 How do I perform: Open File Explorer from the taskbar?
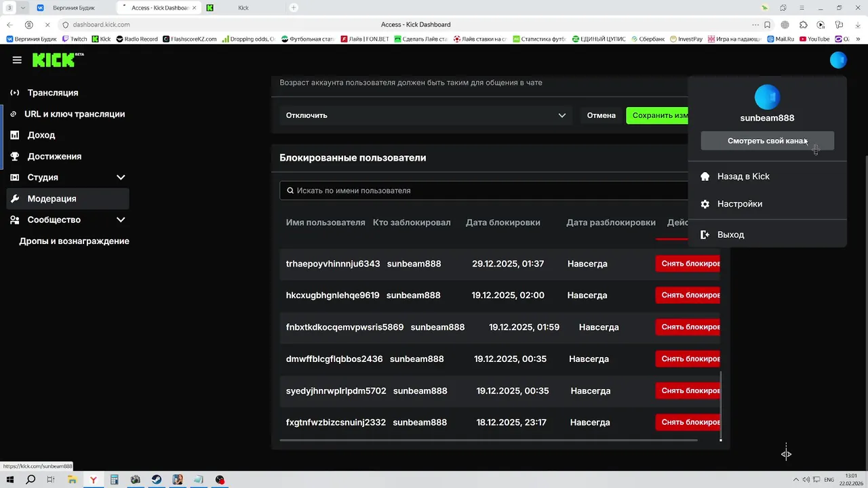(73, 480)
